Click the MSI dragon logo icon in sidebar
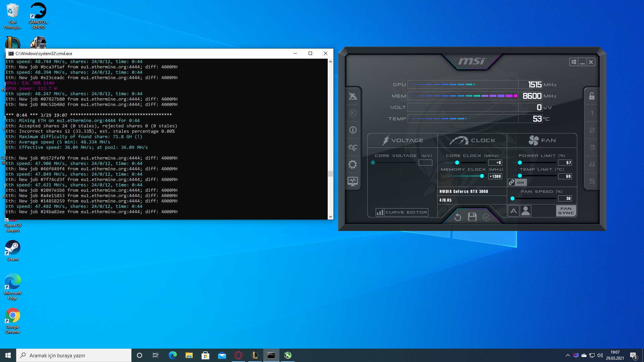The image size is (644, 362). (353, 96)
